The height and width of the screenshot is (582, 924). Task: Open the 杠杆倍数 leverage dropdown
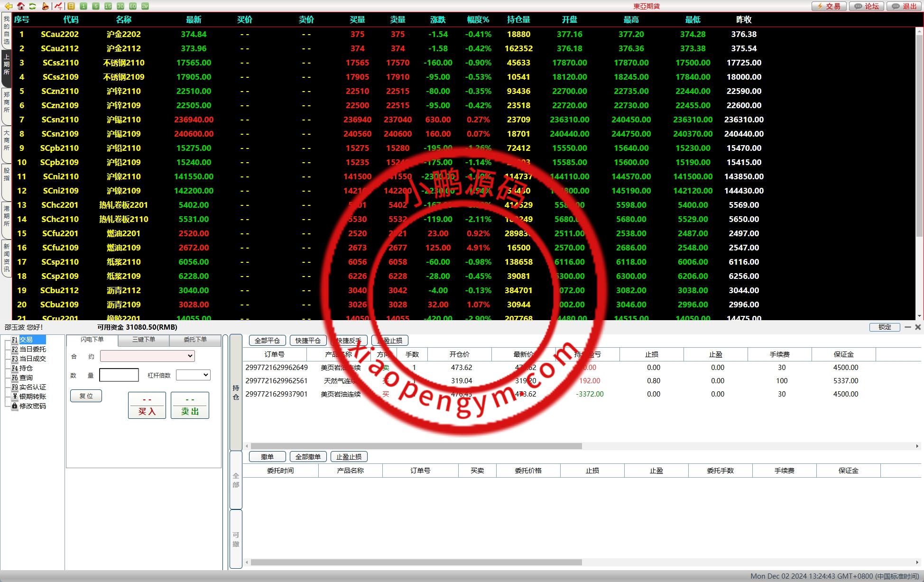click(193, 375)
